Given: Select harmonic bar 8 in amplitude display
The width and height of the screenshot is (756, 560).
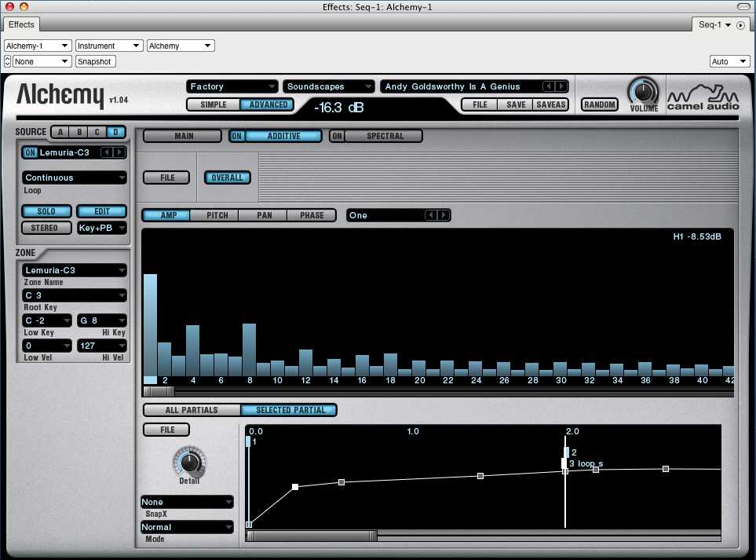Looking at the screenshot, I should (250, 350).
